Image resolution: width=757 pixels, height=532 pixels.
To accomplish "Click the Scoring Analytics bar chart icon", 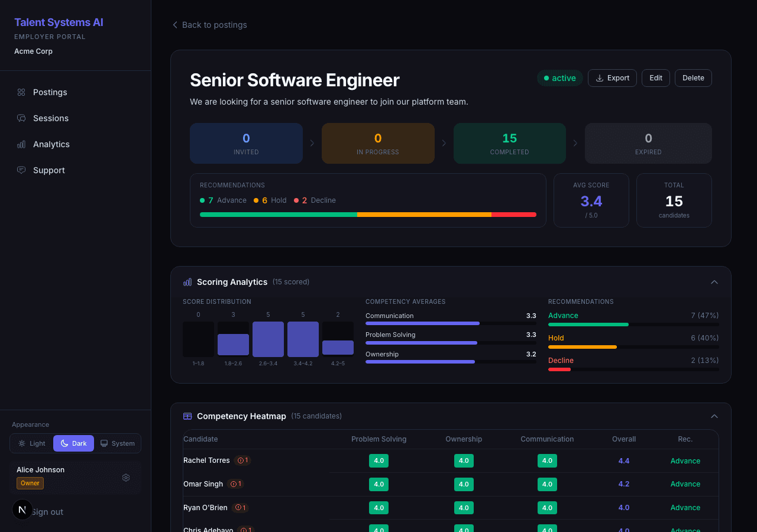I will click(187, 282).
